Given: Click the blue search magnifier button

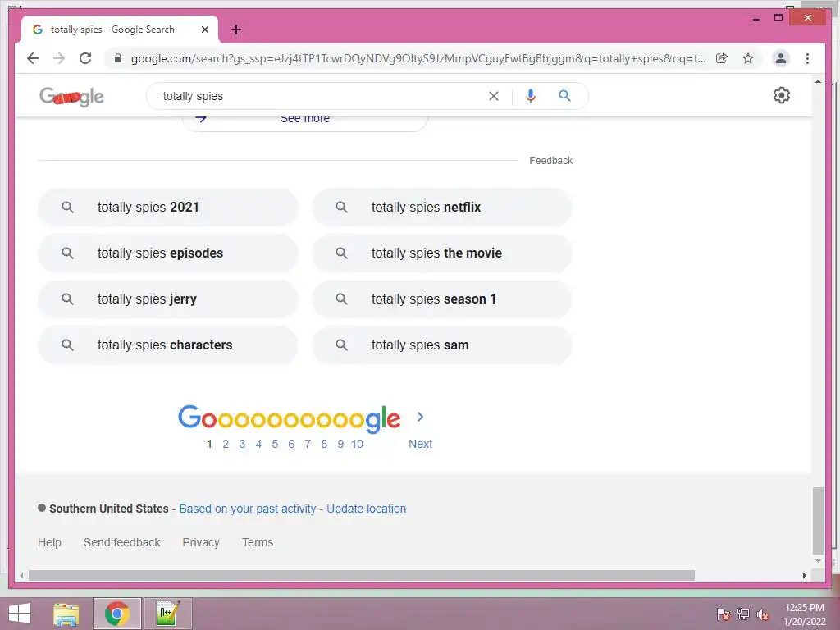Looking at the screenshot, I should [564, 96].
